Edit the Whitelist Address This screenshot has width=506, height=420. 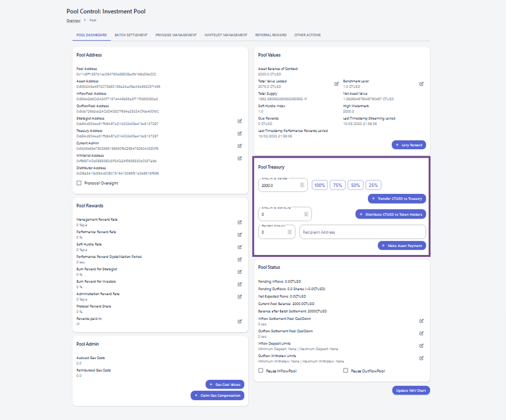(x=240, y=158)
